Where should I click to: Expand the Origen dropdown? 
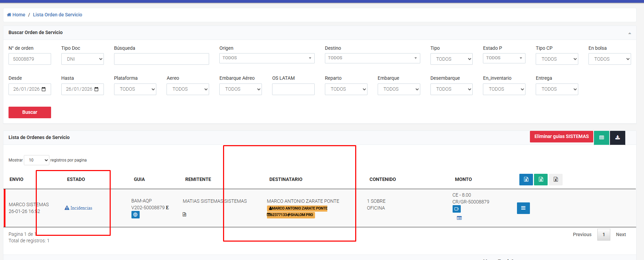(x=267, y=58)
